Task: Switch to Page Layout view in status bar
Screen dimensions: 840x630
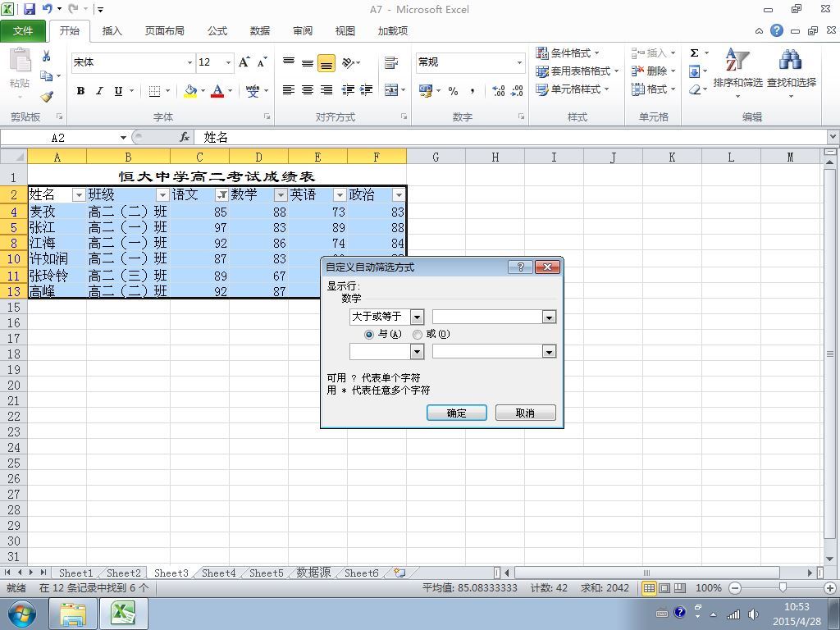Action: click(664, 587)
